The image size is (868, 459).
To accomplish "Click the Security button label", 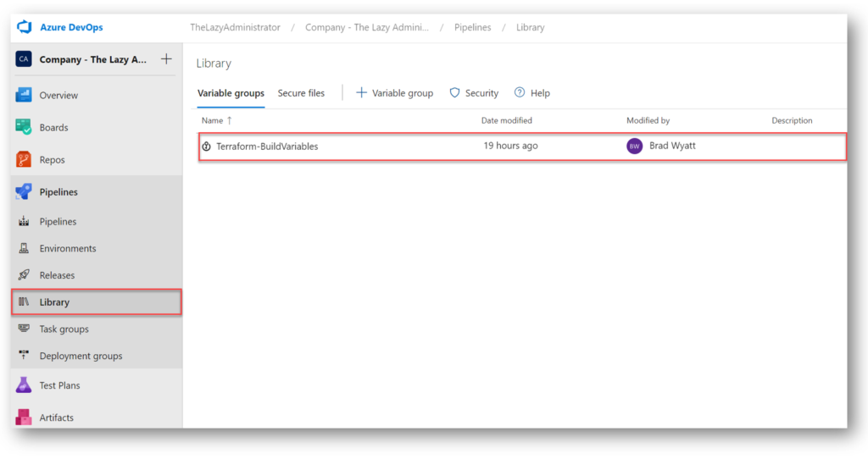I will (x=481, y=93).
